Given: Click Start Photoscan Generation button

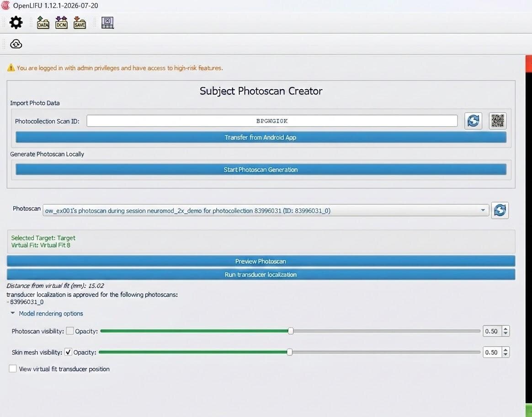Looking at the screenshot, I should point(261,170).
